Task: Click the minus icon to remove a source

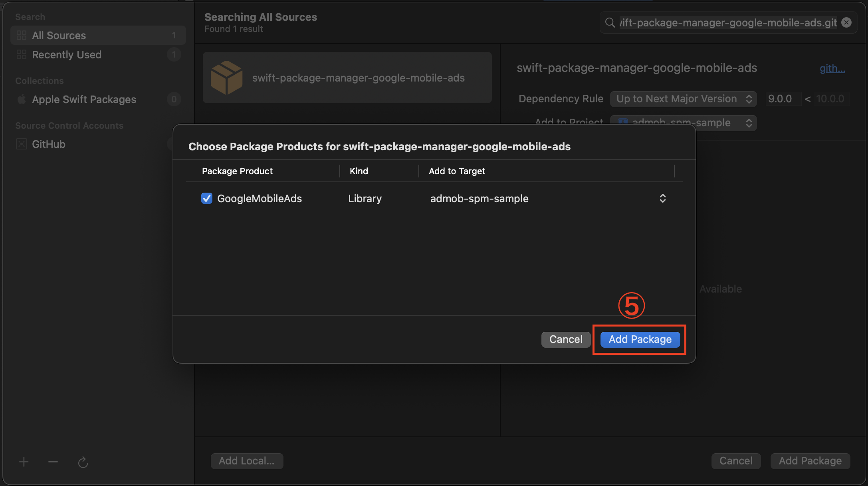Action: (x=53, y=462)
